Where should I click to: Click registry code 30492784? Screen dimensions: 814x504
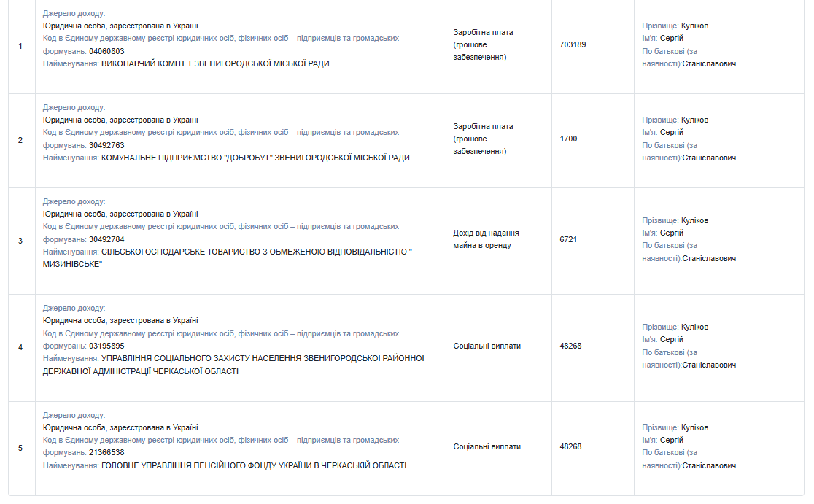coord(106,239)
